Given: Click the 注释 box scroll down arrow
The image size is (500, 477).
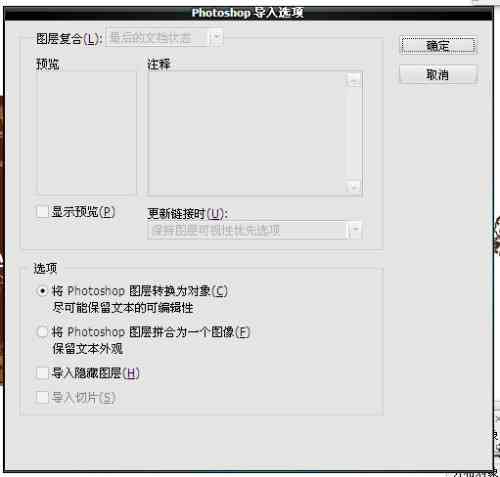Looking at the screenshot, I should coord(354,187).
